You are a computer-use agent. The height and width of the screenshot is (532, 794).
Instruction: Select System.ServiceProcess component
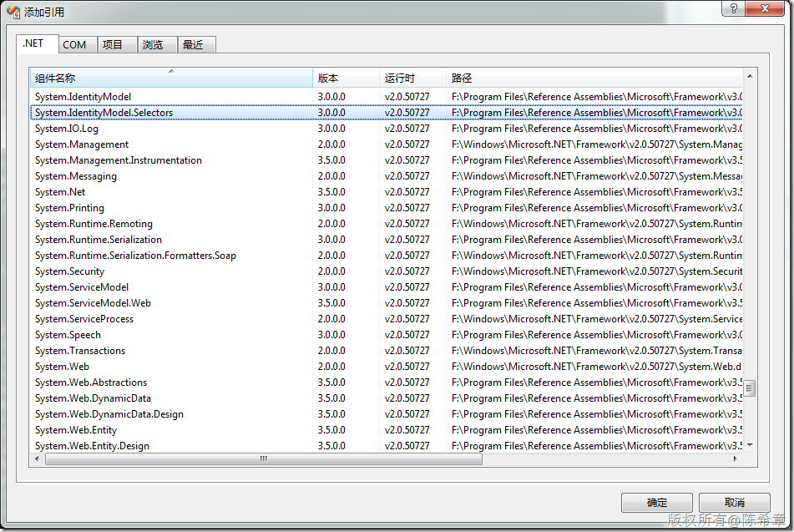tap(387, 319)
